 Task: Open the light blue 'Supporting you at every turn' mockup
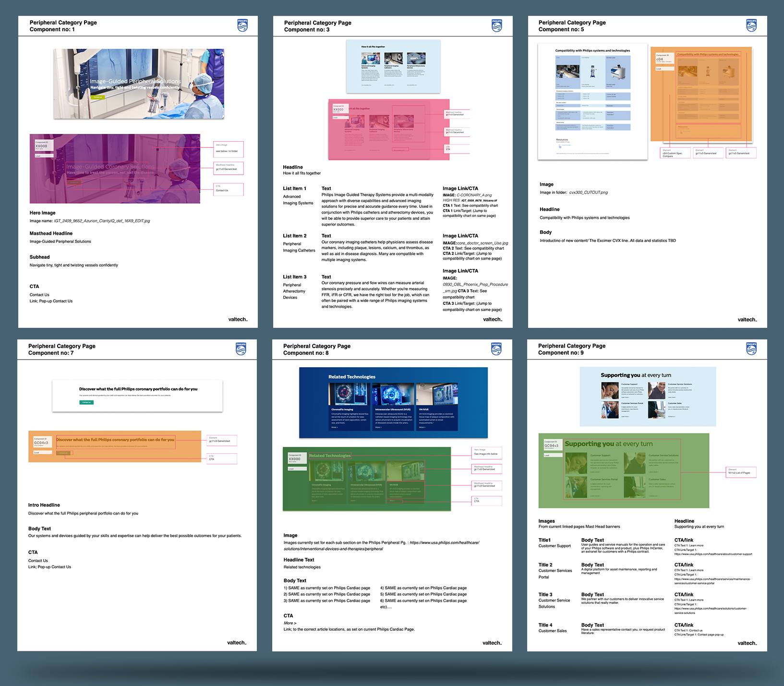coord(648,397)
